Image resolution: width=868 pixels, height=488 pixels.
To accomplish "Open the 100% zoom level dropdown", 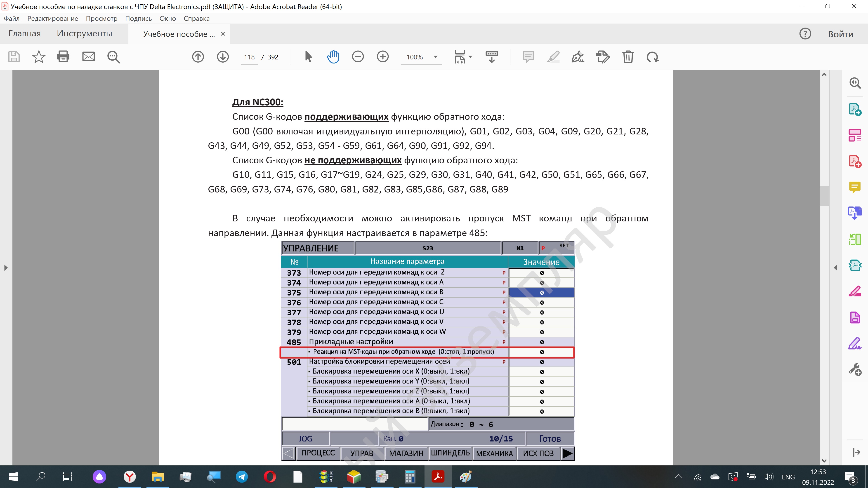I will [435, 57].
